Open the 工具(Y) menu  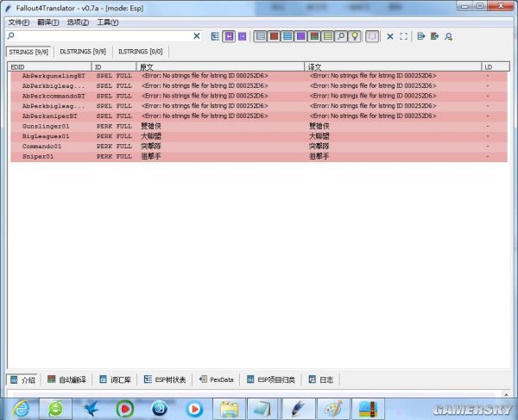coord(108,22)
